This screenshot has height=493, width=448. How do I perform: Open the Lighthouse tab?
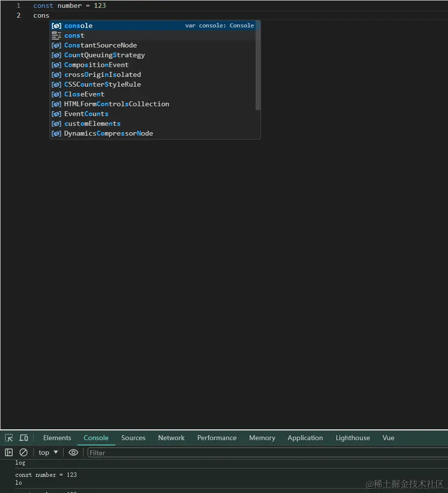click(353, 438)
